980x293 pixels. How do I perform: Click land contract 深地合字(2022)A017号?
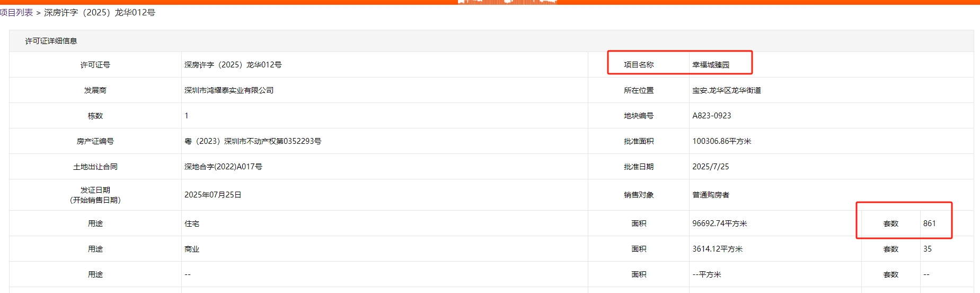[223, 167]
